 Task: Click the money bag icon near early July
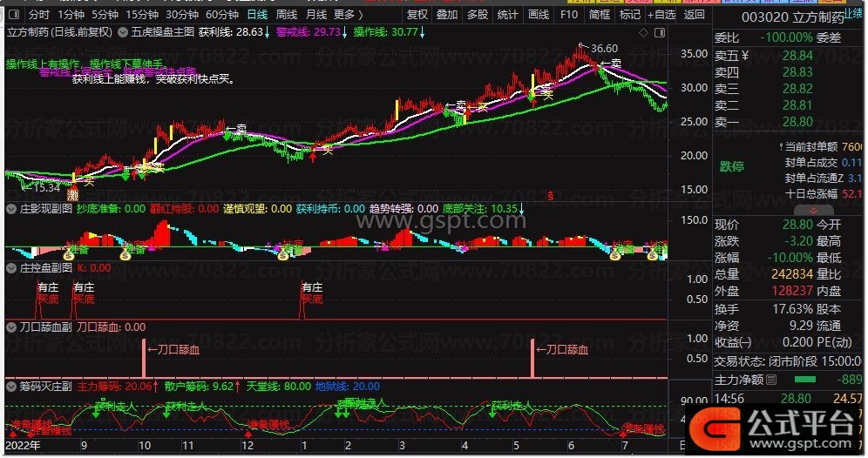(615, 255)
